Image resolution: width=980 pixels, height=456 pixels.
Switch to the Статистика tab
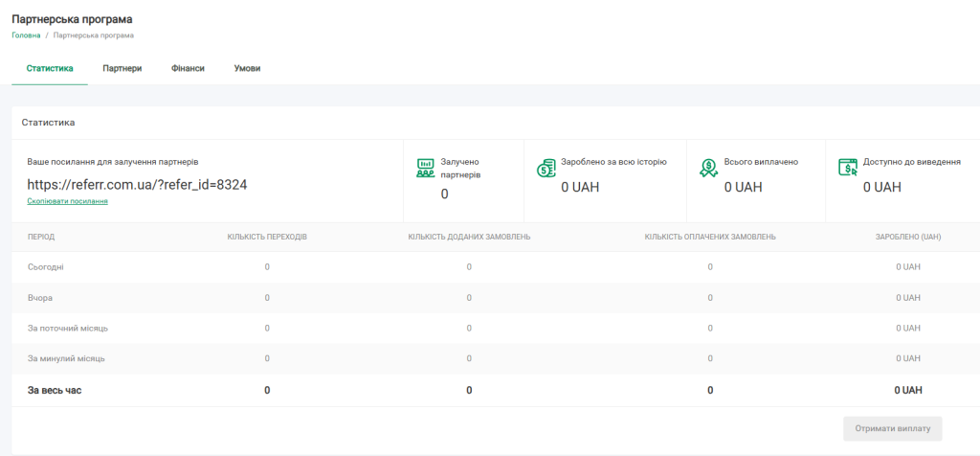click(50, 68)
